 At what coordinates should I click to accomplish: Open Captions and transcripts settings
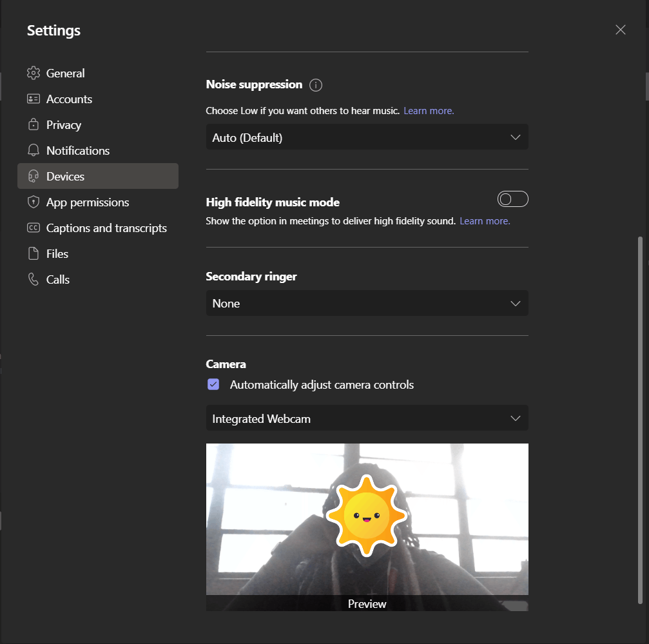pyautogui.click(x=98, y=228)
